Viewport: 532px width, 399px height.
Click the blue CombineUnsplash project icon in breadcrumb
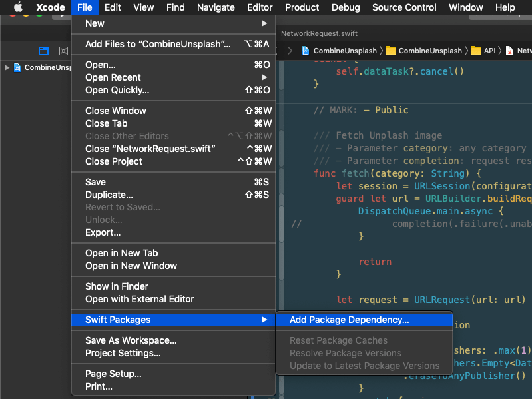(306, 51)
